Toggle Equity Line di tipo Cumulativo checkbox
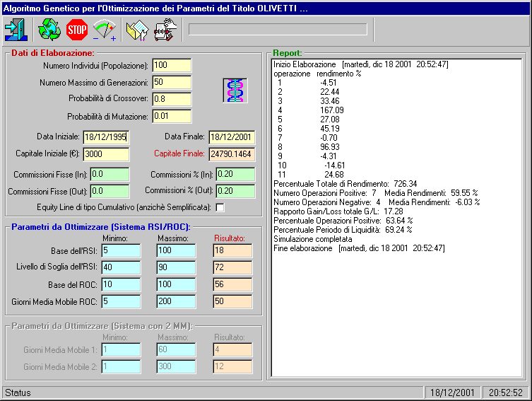The width and height of the screenshot is (532, 401). [220, 207]
